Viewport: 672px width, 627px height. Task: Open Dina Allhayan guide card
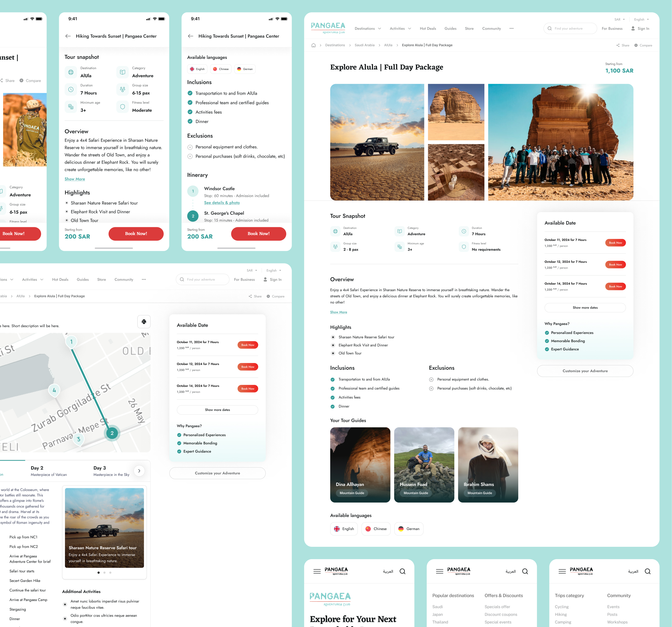click(x=360, y=465)
